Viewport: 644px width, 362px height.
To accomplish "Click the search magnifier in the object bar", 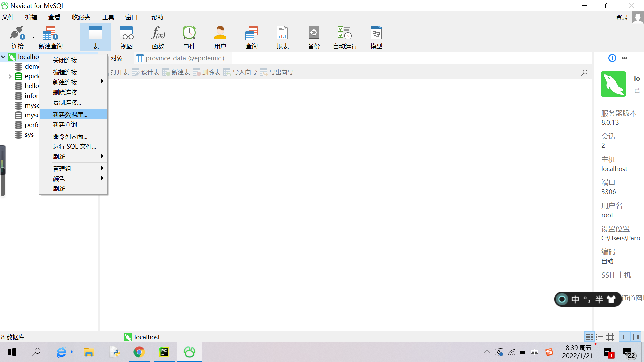I will pyautogui.click(x=584, y=72).
